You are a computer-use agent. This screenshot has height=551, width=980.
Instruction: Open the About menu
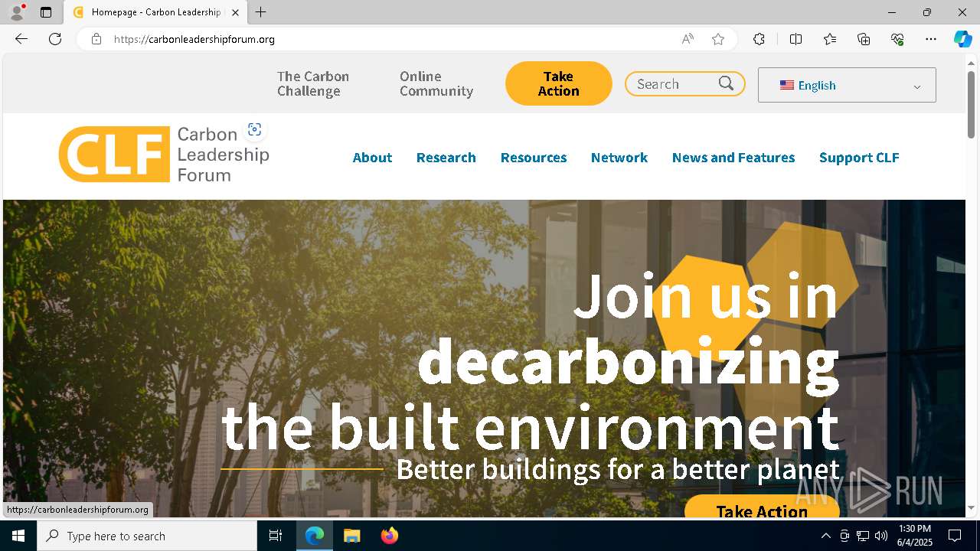(372, 158)
